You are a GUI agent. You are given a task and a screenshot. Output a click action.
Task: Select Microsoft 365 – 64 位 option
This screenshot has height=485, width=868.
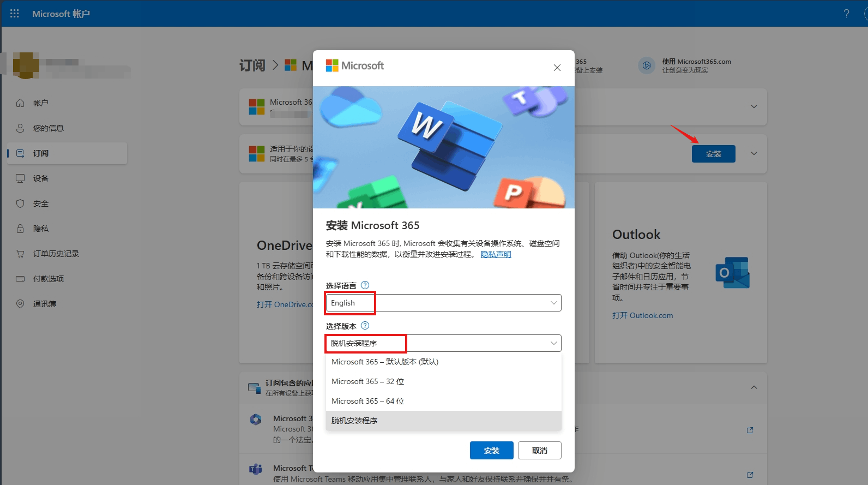pos(443,401)
